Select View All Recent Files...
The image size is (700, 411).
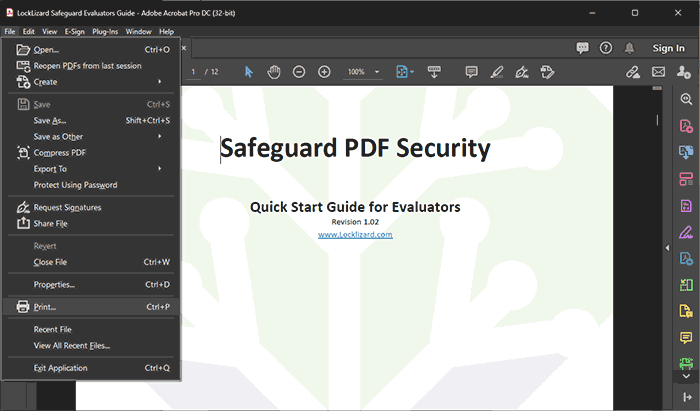(x=92, y=345)
